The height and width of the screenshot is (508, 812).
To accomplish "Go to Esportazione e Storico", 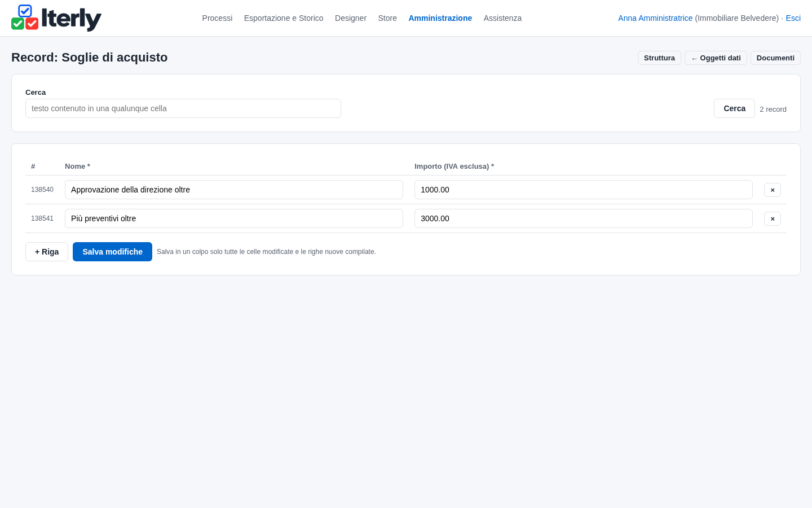I will (x=284, y=18).
